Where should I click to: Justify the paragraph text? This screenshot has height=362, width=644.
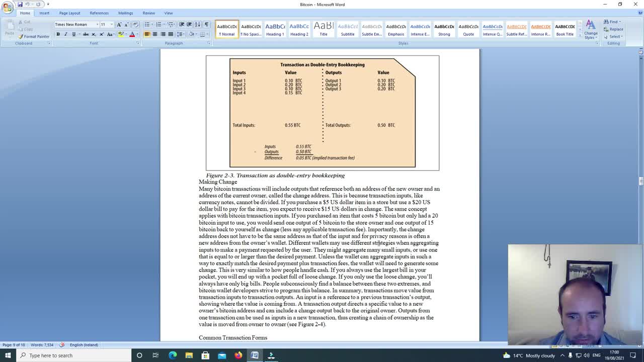pyautogui.click(x=170, y=34)
